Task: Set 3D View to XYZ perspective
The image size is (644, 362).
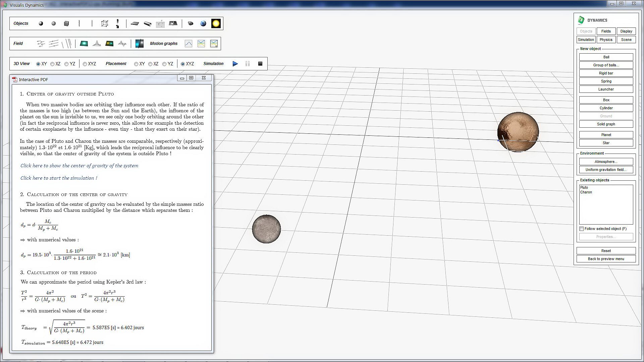Action: click(x=85, y=64)
